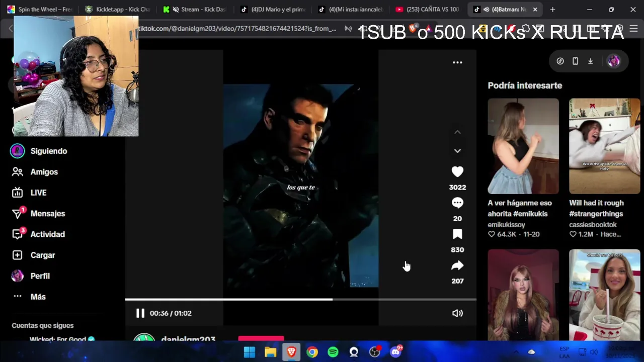Open LIVE in the sidebar

click(x=38, y=193)
